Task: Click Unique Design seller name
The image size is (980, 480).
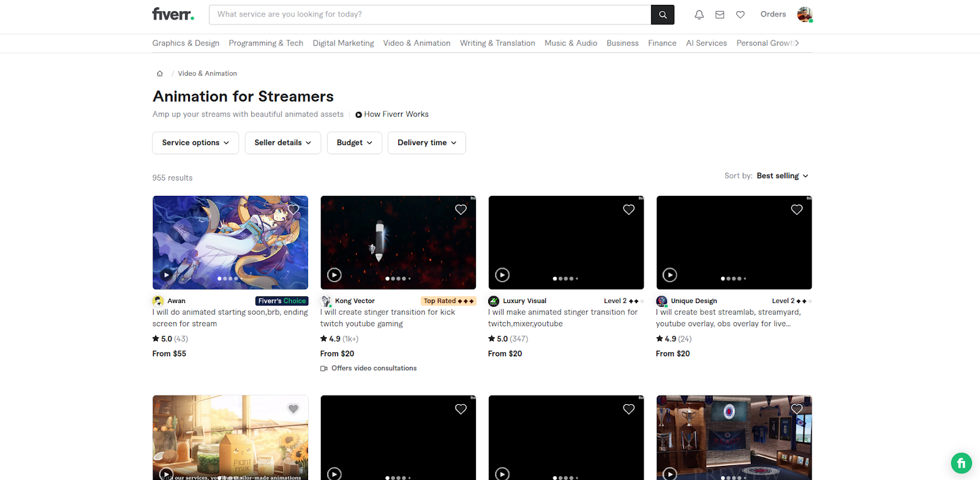Action: 694,301
